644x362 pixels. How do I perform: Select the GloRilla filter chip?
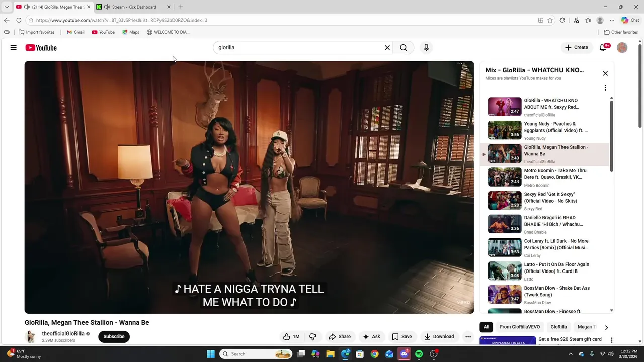pos(558,327)
